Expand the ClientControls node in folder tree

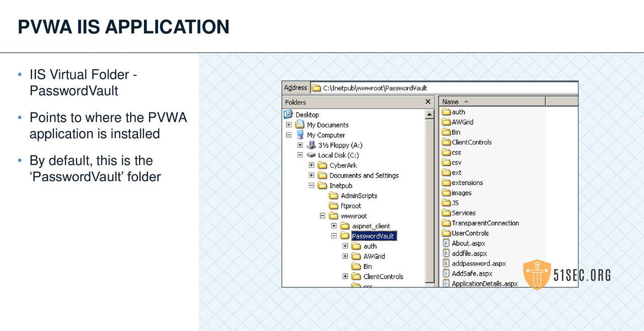(x=345, y=276)
